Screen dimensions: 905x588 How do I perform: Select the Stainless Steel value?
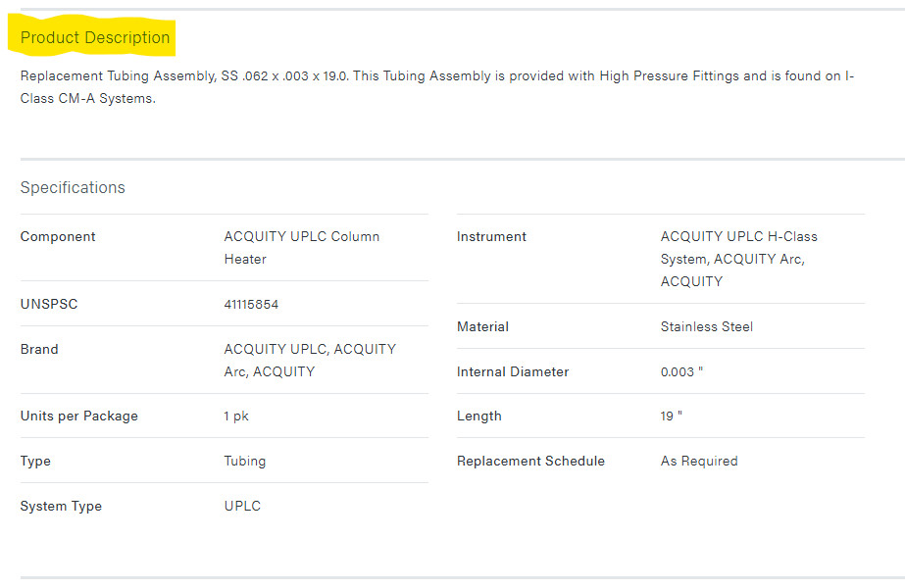point(707,326)
